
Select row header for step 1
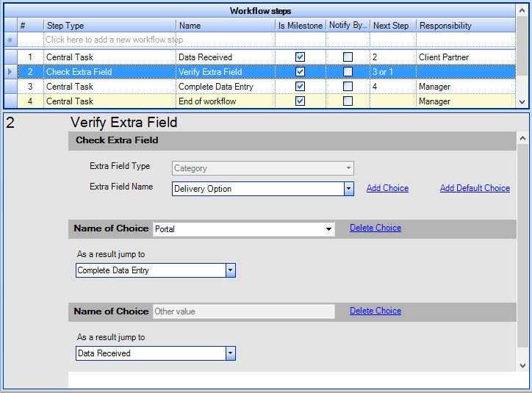[10, 57]
